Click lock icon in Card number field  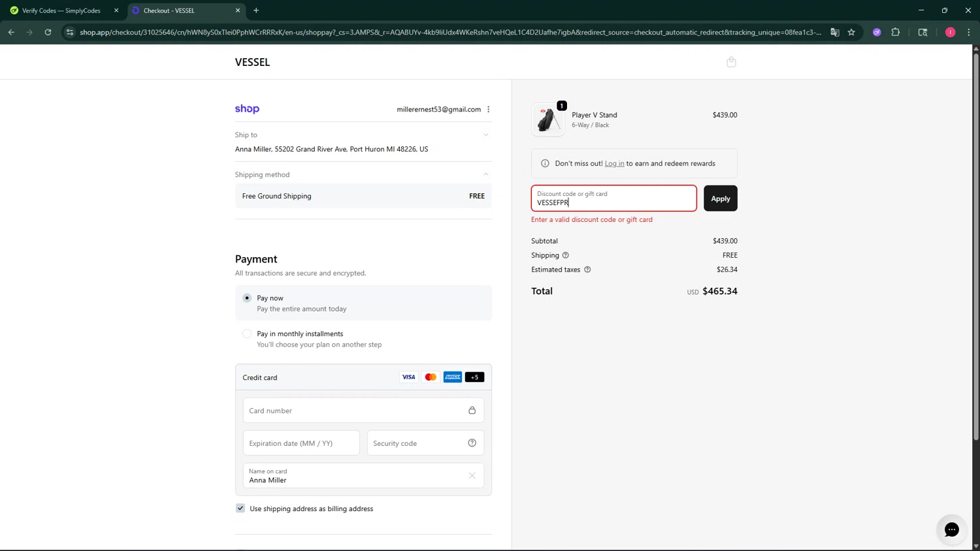[x=472, y=410]
